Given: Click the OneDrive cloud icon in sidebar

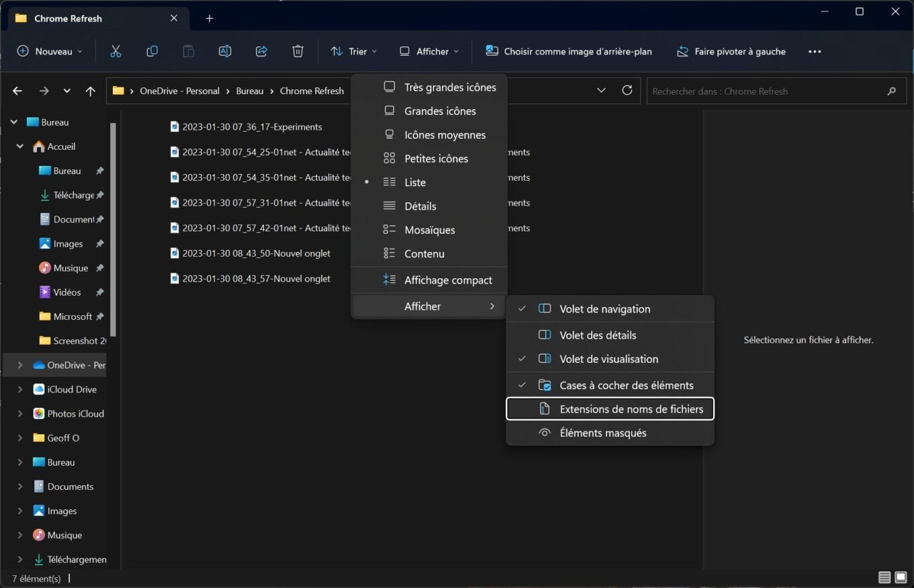Looking at the screenshot, I should [39, 365].
